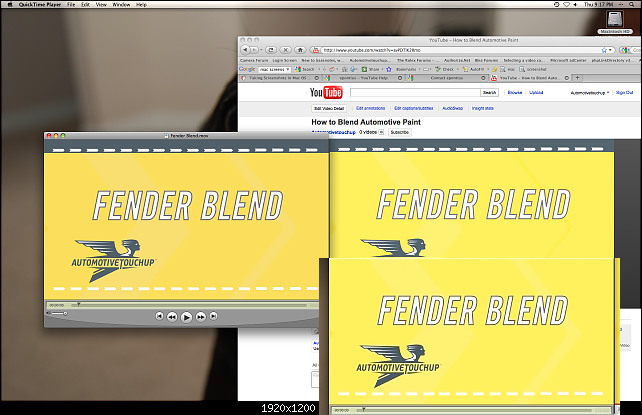Open the browser back/forward history dropdown
Viewport: 642px width, 415px height.
pos(260,50)
